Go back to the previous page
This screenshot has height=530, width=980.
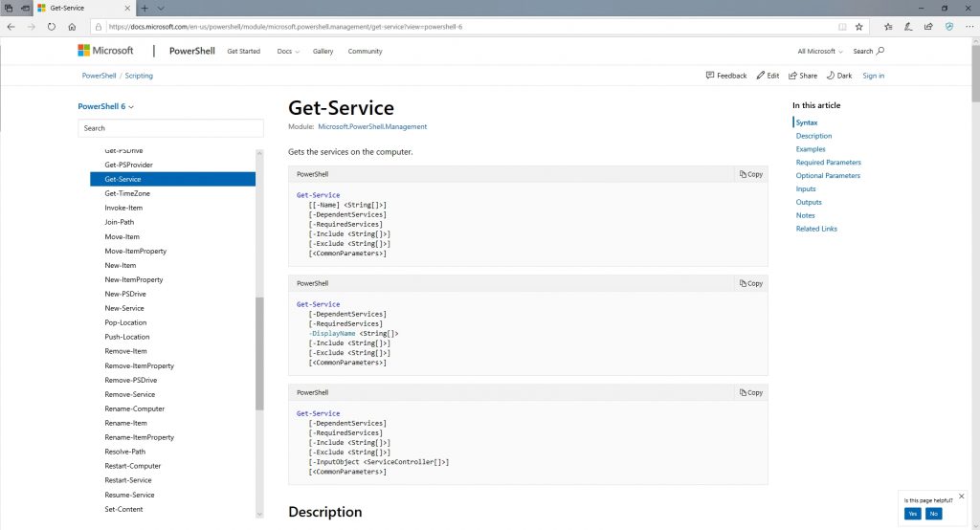11,27
